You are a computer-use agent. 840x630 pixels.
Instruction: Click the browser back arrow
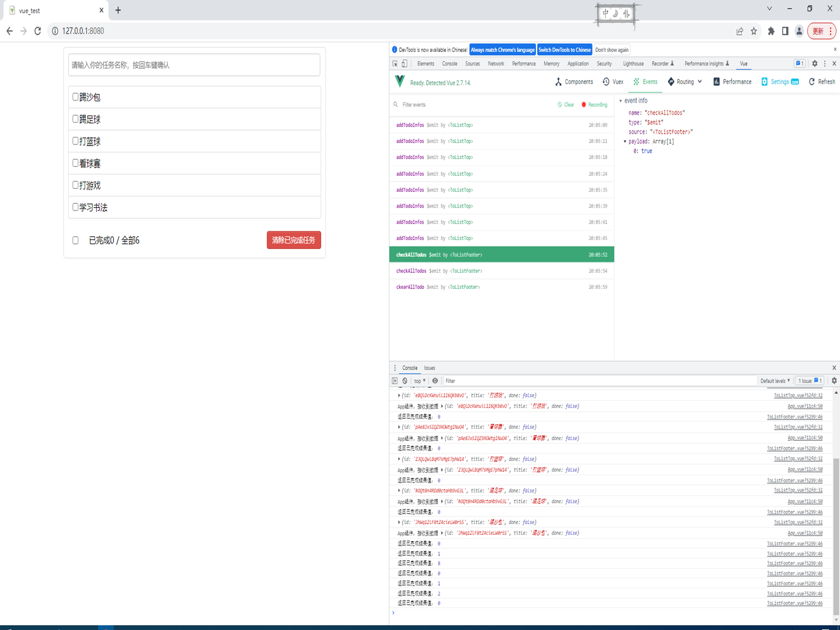tap(10, 31)
